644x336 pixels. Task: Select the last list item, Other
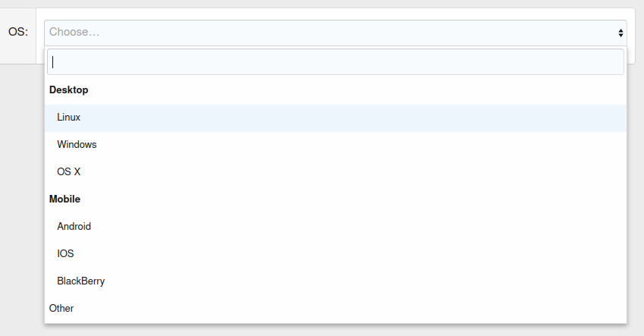pyautogui.click(x=61, y=309)
